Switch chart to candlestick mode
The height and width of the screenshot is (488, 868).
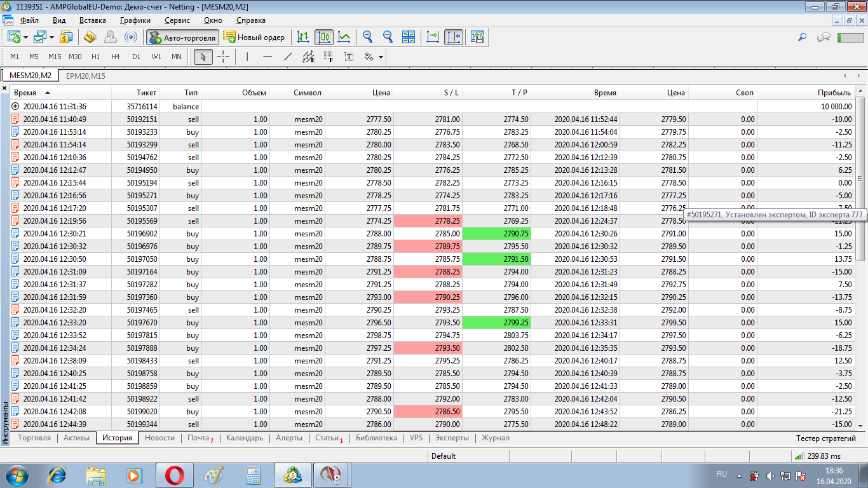click(323, 37)
